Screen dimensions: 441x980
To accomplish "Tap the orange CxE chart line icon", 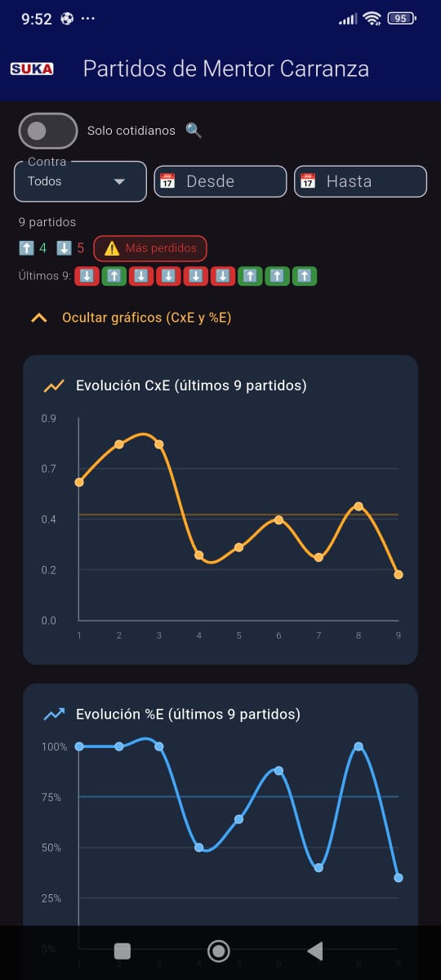I will coord(54,385).
